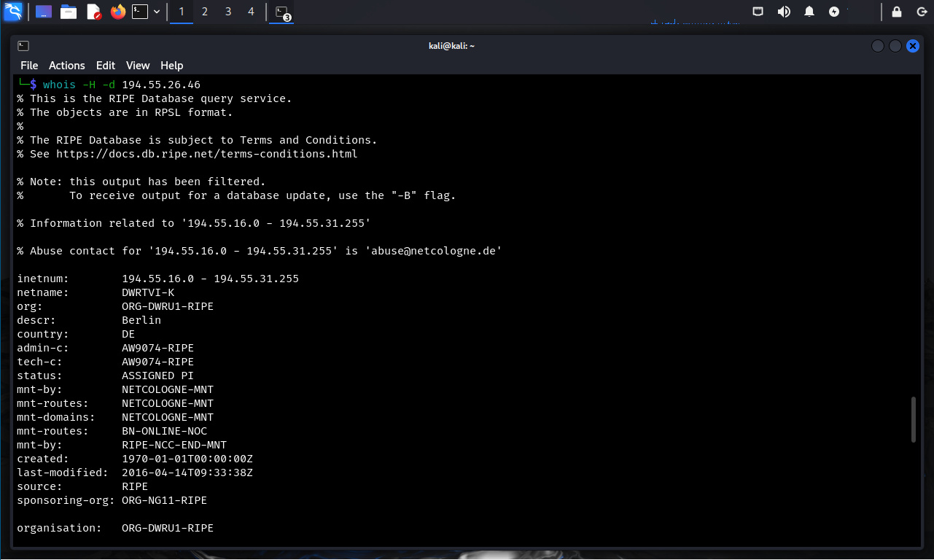Image resolution: width=934 pixels, height=560 pixels.
Task: Open the network connection indicator
Action: pos(758,12)
